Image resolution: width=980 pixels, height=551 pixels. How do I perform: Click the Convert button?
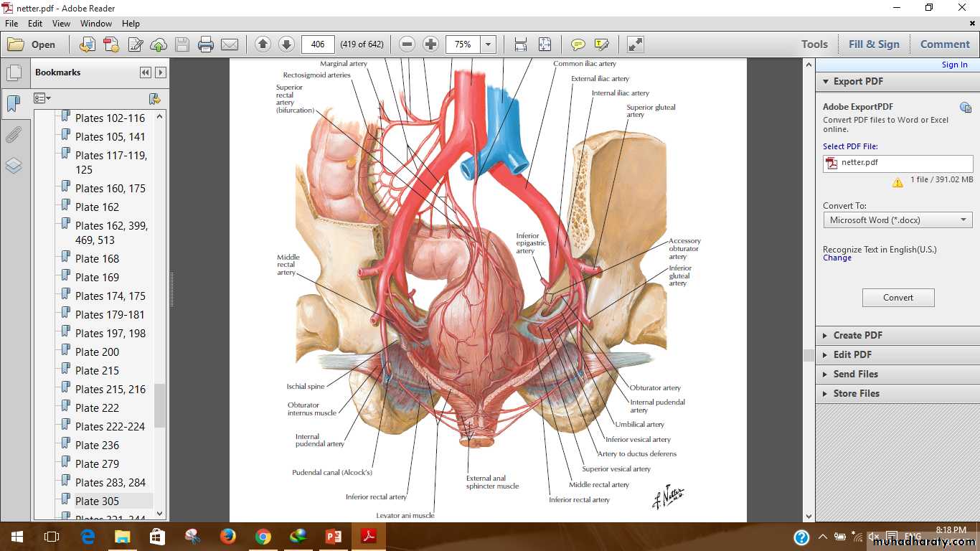[898, 298]
